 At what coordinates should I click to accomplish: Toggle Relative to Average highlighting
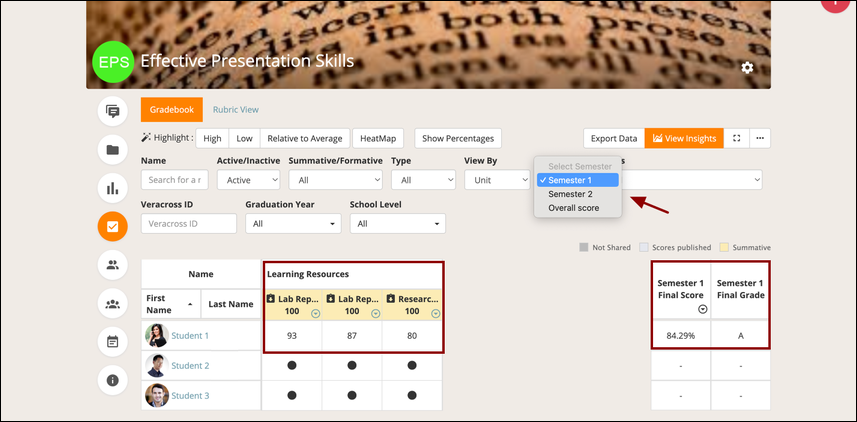click(x=302, y=138)
